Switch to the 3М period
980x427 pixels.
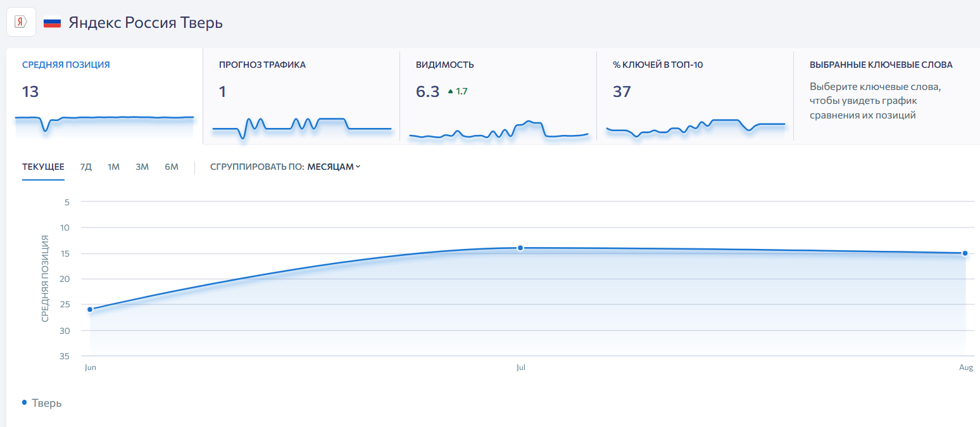pyautogui.click(x=142, y=167)
